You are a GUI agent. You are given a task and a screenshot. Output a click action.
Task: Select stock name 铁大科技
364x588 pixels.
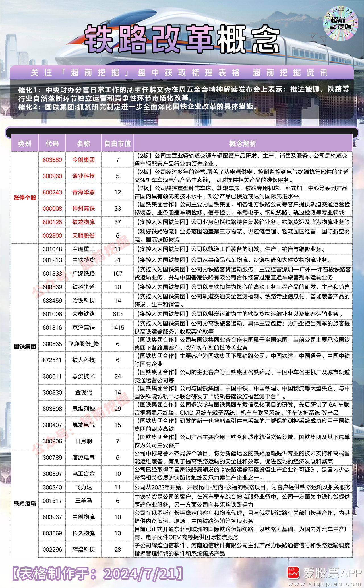83,360
